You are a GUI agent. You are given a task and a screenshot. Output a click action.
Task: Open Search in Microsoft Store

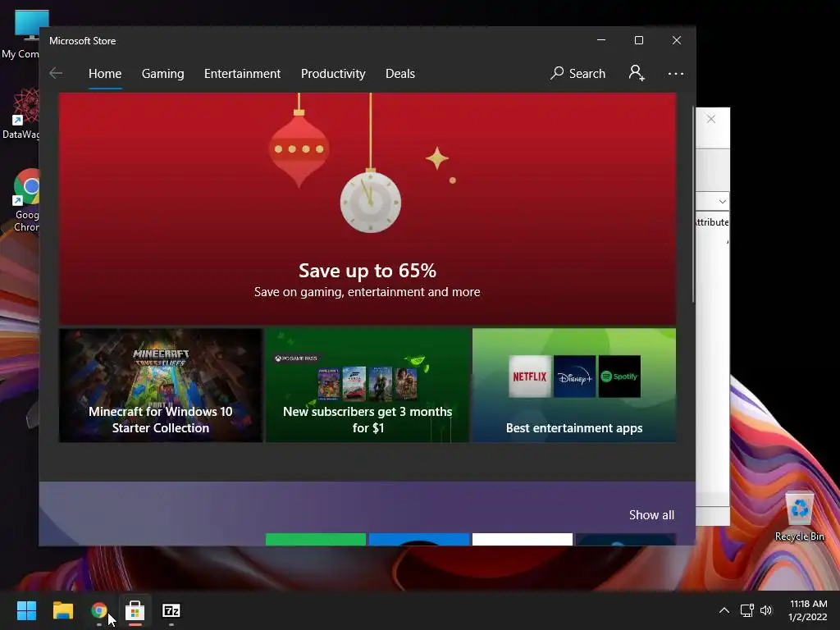[577, 73]
